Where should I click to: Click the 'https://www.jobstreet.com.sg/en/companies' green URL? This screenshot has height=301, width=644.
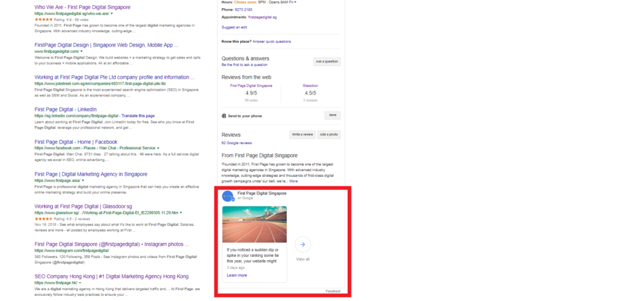point(100,84)
